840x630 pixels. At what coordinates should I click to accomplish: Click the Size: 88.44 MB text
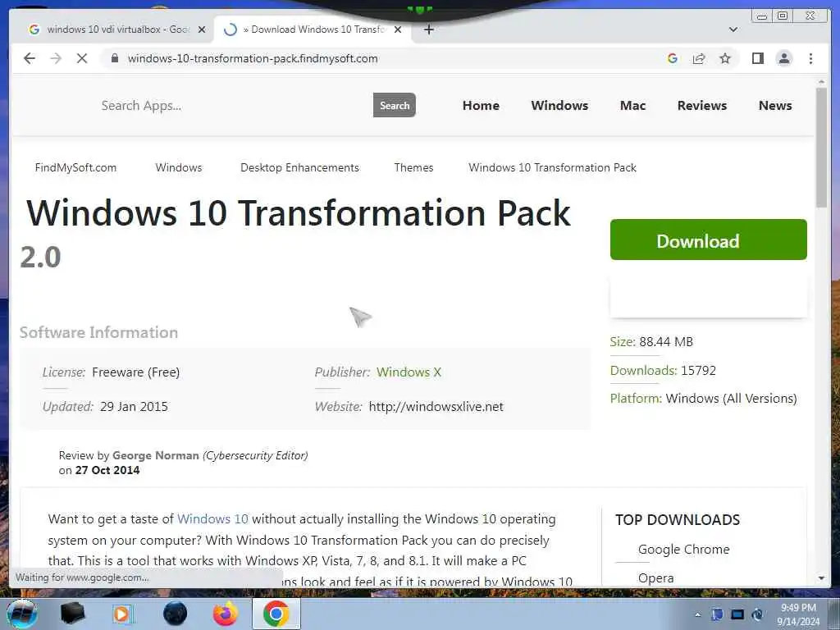point(651,342)
